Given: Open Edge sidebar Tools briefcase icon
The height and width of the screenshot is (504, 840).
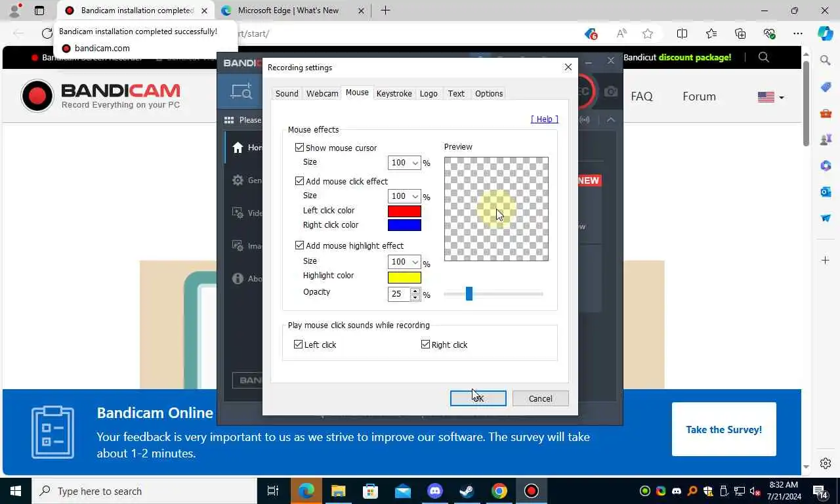Looking at the screenshot, I should 826,113.
